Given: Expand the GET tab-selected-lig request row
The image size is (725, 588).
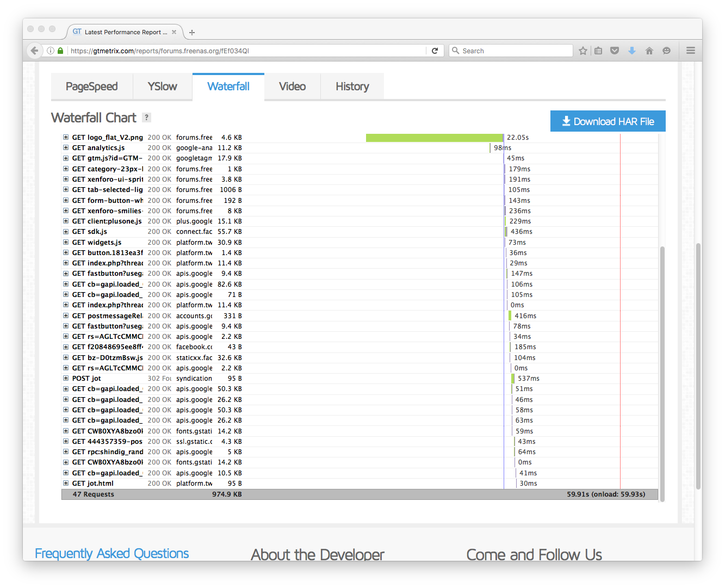Looking at the screenshot, I should [x=66, y=190].
